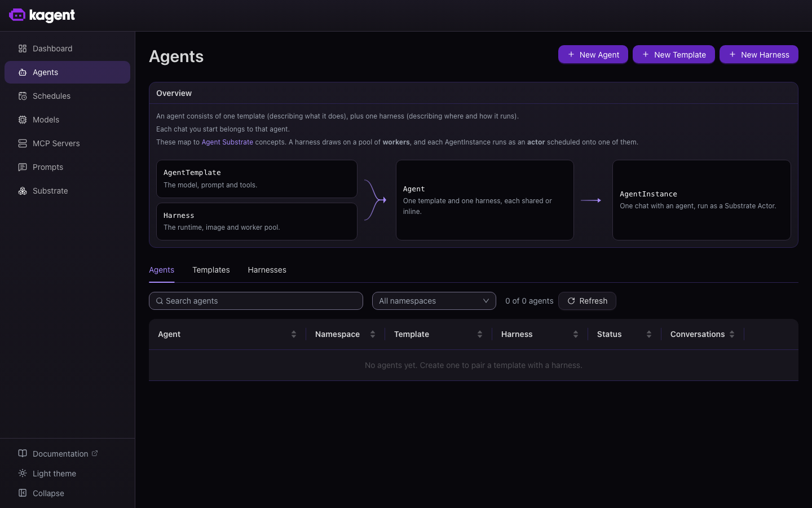
Task: Go to Schedules in the sidebar
Action: point(67,96)
